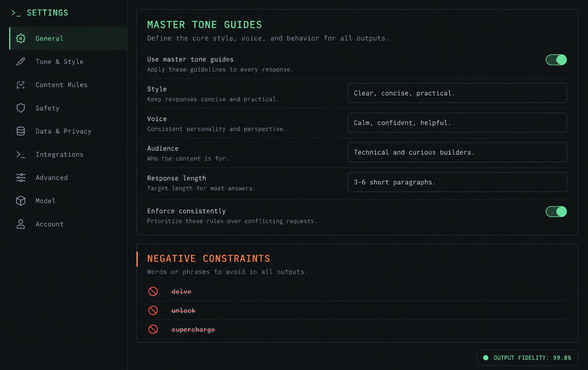The height and width of the screenshot is (370, 588).
Task: Click the ban icon beside 'unlock'
Action: pos(153,311)
